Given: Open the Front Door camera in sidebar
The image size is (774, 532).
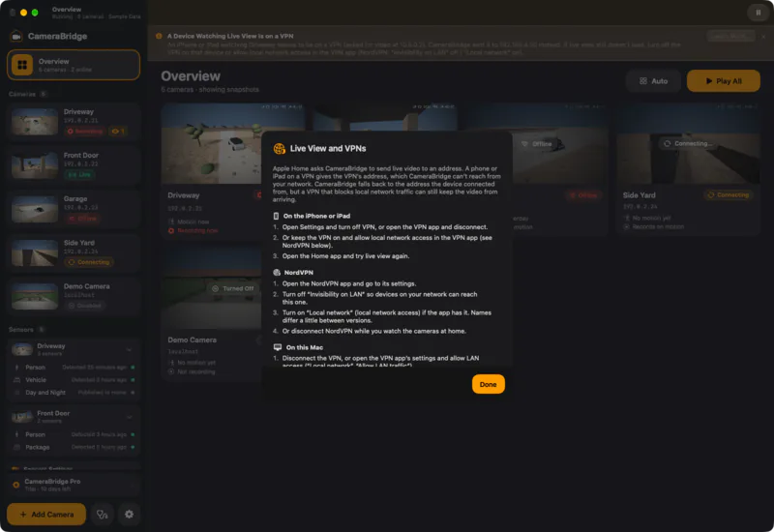Looking at the screenshot, I should click(x=74, y=164).
